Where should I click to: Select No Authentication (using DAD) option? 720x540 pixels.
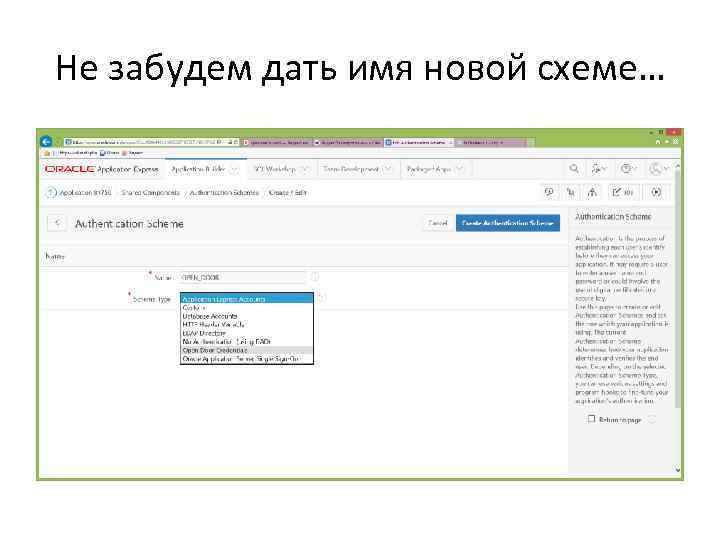point(247,342)
